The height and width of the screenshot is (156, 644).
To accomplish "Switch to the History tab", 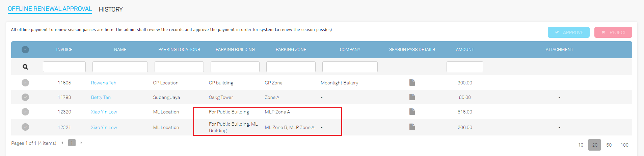I will pyautogui.click(x=111, y=9).
